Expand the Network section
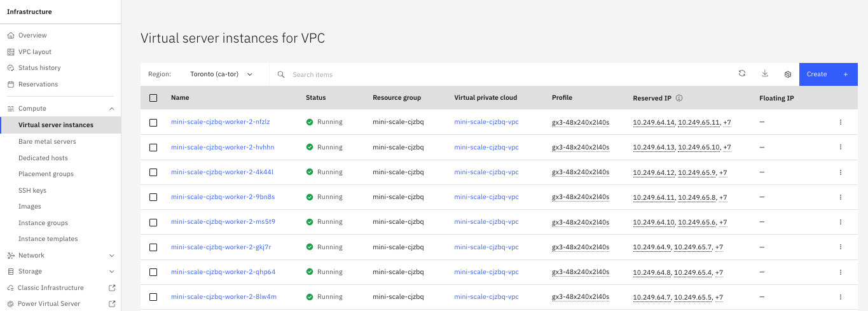The width and height of the screenshot is (868, 311). point(112,256)
